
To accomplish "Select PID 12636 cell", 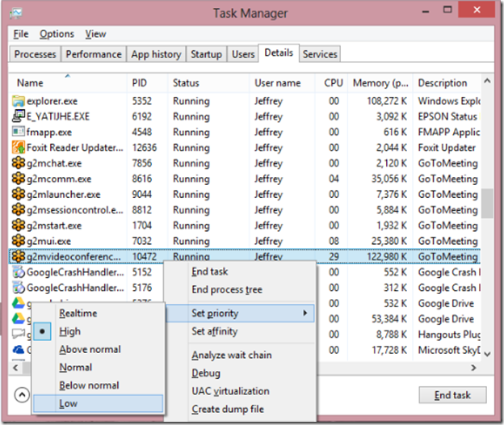I will 145,148.
